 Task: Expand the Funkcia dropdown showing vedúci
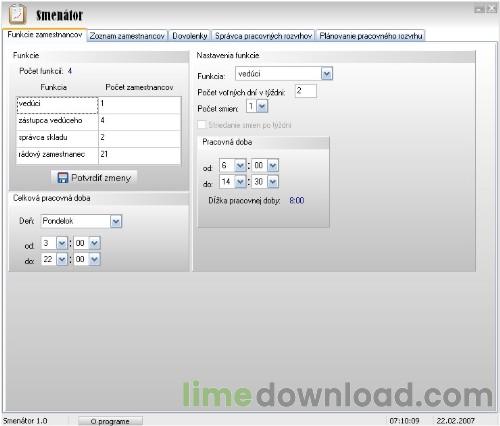click(x=327, y=74)
